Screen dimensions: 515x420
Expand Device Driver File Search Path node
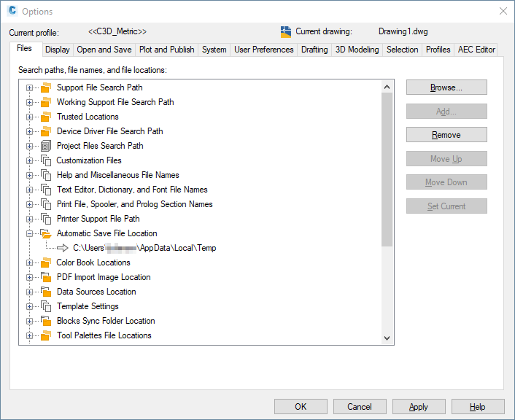click(30, 132)
